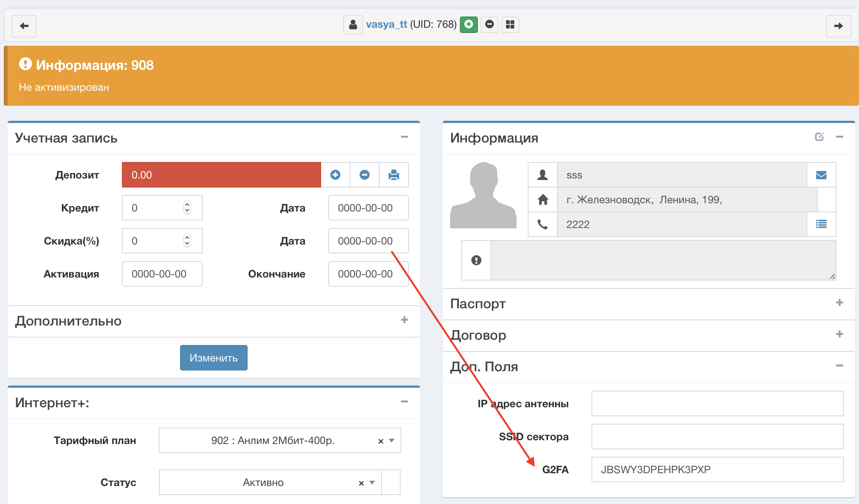Image resolution: width=859 pixels, height=504 pixels.
Task: Expand the Договор section
Action: [x=839, y=334]
